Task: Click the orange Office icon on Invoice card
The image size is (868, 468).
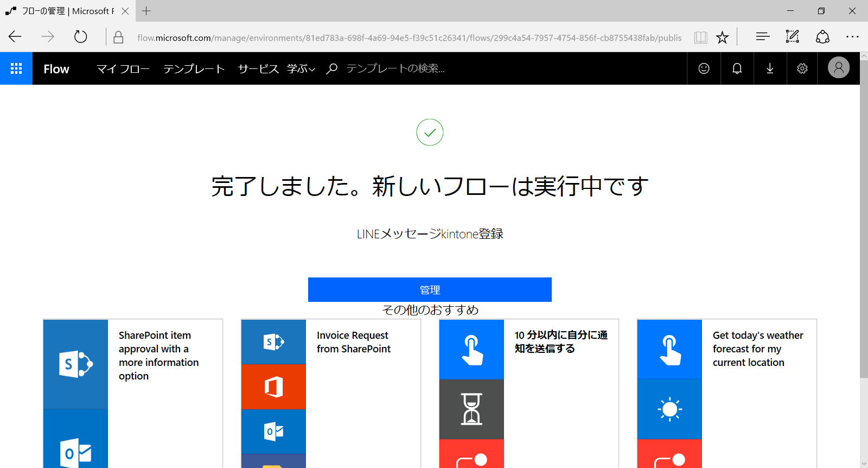Action: [273, 387]
